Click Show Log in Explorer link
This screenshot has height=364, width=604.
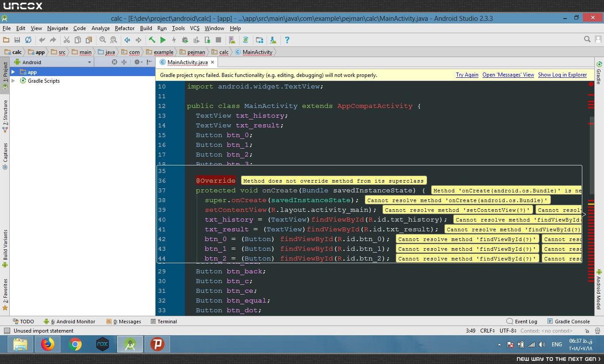click(562, 75)
